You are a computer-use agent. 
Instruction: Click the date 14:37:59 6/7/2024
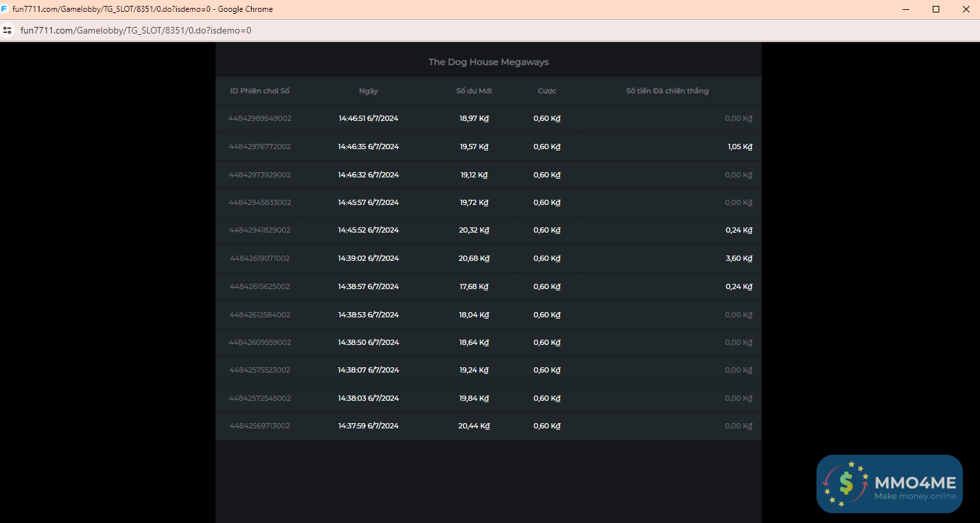[368, 426]
